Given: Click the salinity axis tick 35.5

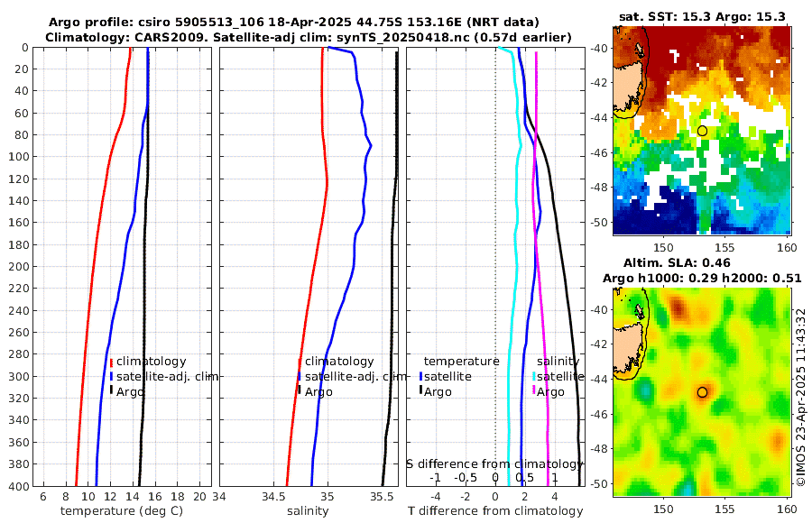Looking at the screenshot, I should pyautogui.click(x=382, y=496).
